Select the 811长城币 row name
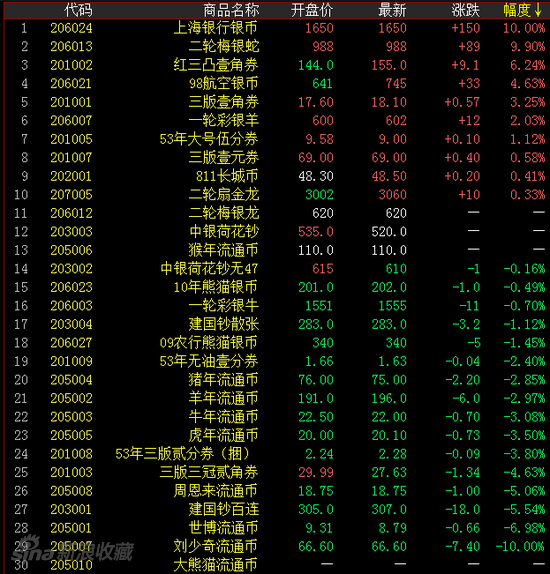The height and width of the screenshot is (574, 550). tap(227, 176)
